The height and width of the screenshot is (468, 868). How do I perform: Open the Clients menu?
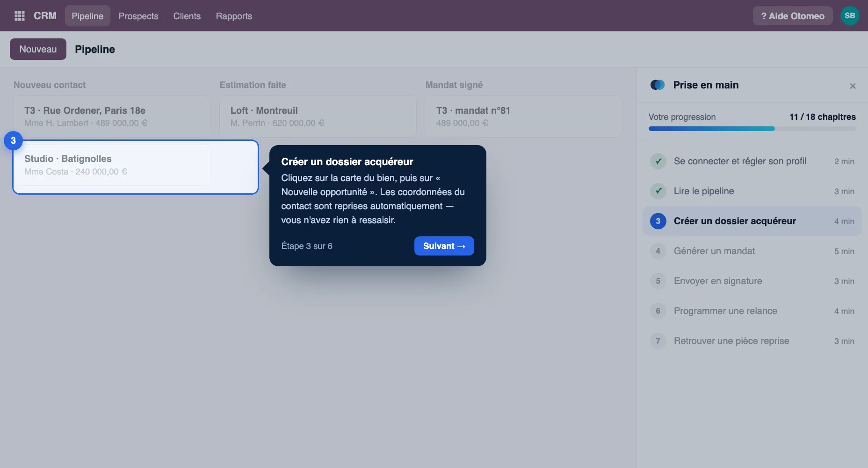pyautogui.click(x=187, y=16)
